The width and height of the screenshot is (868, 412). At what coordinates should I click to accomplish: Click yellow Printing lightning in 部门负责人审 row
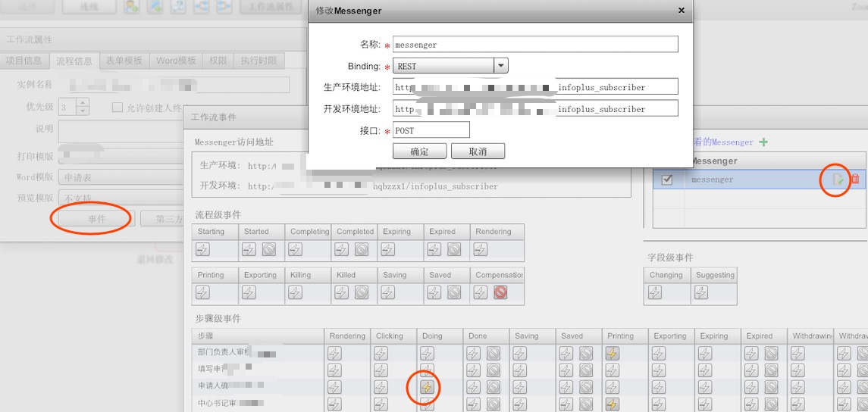[x=612, y=353]
